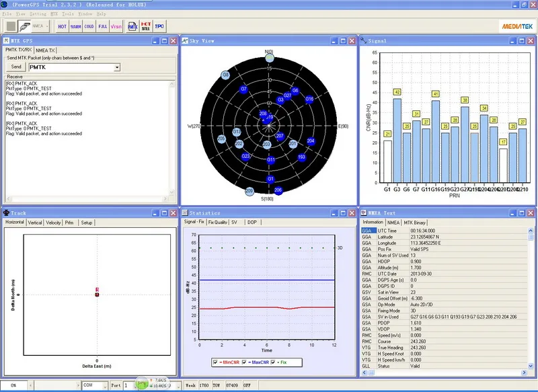Click the FULL cold start toolbar icon
The height and width of the screenshot is (392, 538).
(x=102, y=26)
